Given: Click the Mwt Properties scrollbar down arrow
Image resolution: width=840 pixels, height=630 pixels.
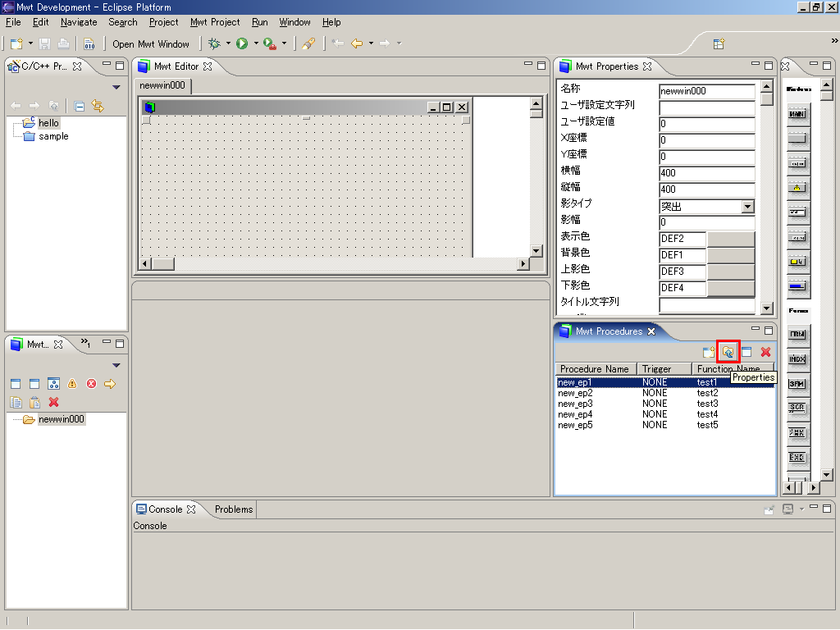Looking at the screenshot, I should [767, 308].
